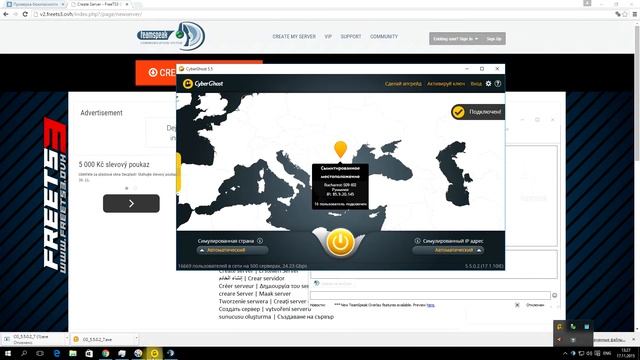The image size is (640, 360).
Task: Open File Explorer from the taskbar
Action: click(73, 353)
